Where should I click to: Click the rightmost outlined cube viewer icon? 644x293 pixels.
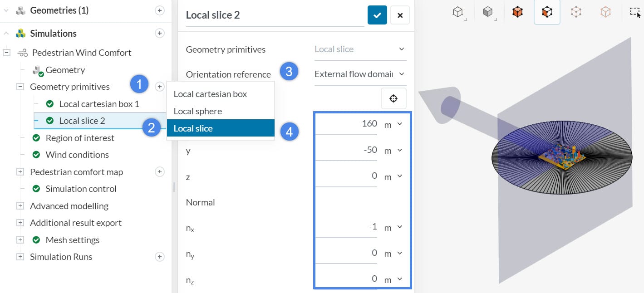click(x=605, y=12)
